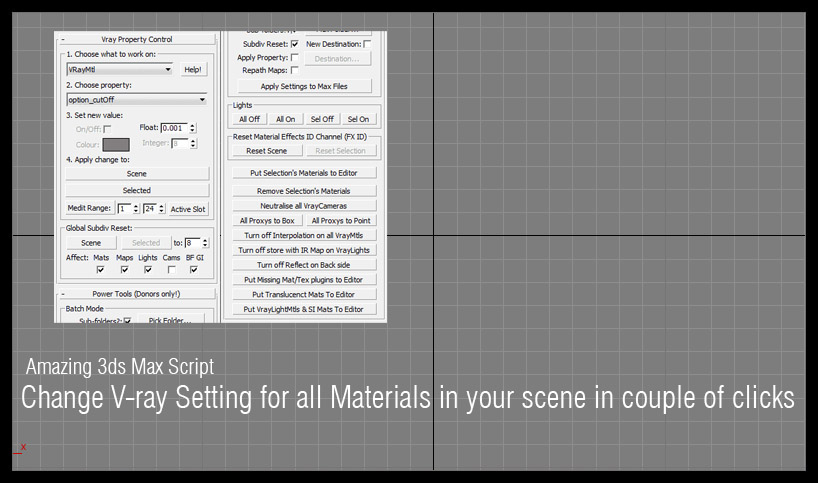The width and height of the screenshot is (818, 483).
Task: Click All Proxys to Point
Action: pos(341,221)
